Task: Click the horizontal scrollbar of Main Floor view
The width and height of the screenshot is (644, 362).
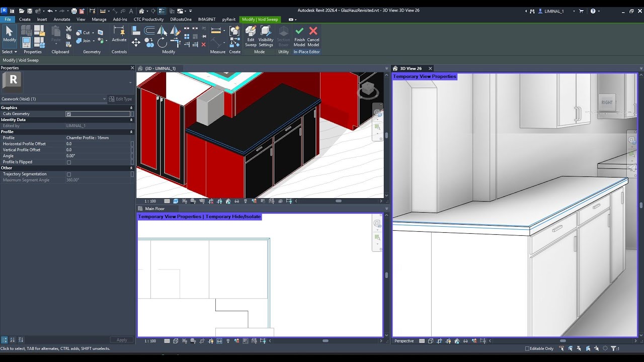Action: pyautogui.click(x=326, y=341)
